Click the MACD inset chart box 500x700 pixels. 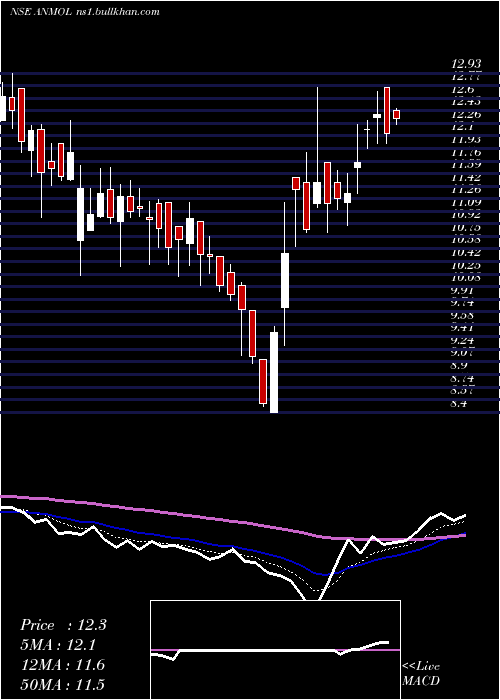275,650
